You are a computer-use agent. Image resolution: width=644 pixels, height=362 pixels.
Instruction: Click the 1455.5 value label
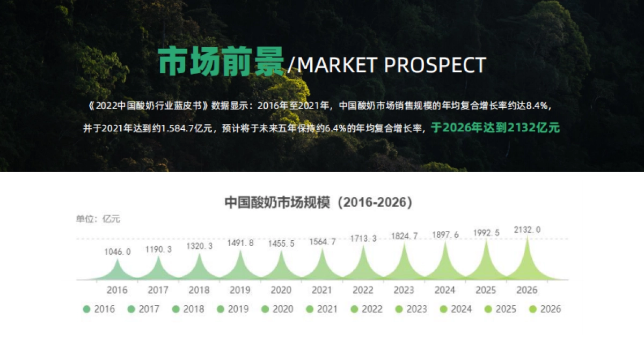tap(281, 243)
